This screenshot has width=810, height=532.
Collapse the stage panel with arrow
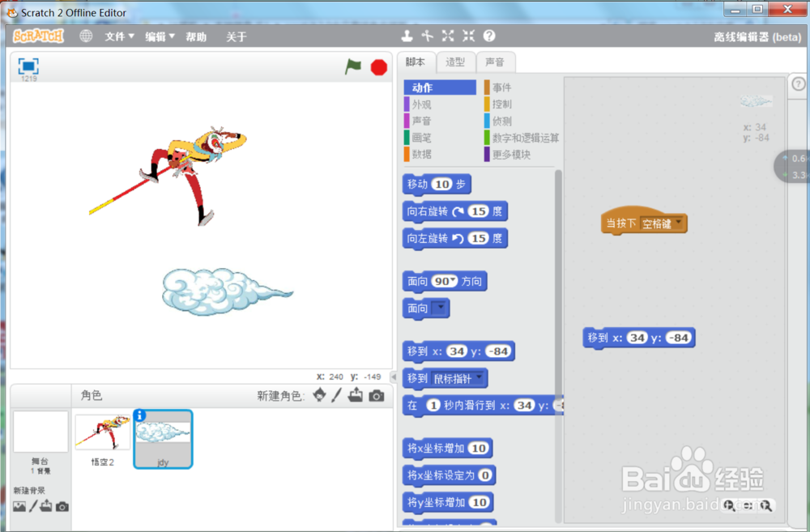[x=394, y=377]
